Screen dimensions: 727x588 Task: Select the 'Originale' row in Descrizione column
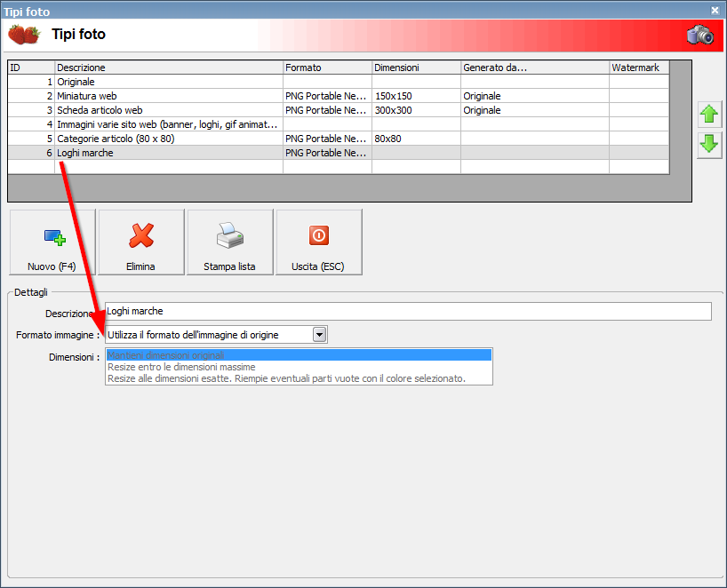[169, 82]
